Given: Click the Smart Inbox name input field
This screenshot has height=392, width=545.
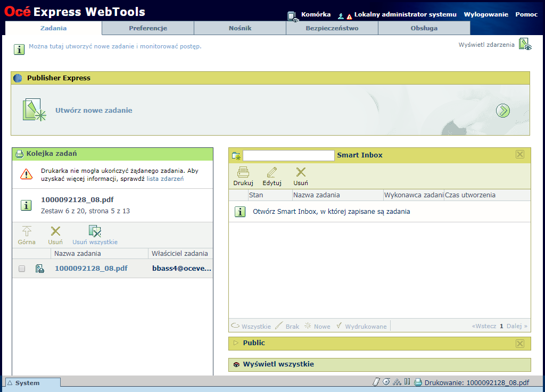Looking at the screenshot, I should [x=288, y=155].
